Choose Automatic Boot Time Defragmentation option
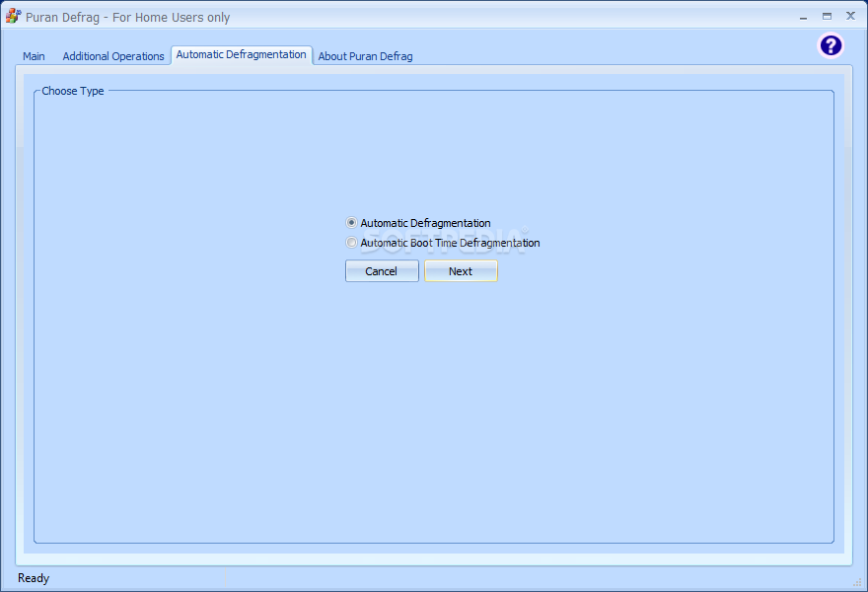Viewport: 868px width, 592px height. (351, 243)
